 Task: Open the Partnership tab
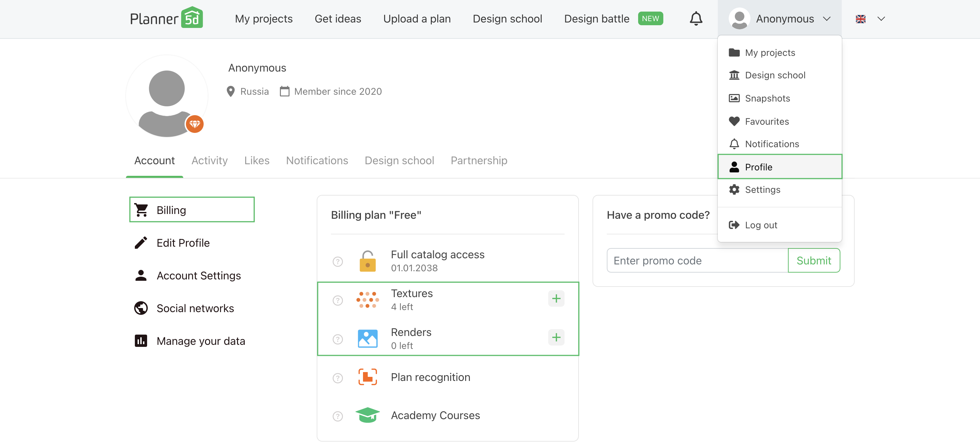(478, 160)
